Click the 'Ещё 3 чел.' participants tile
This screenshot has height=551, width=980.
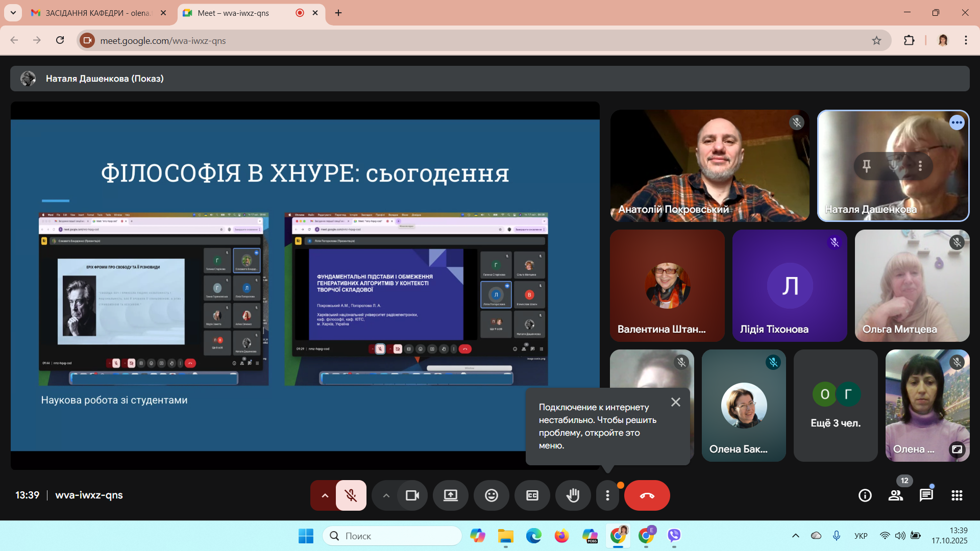836,406
